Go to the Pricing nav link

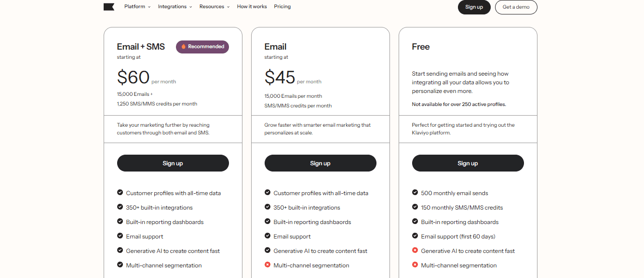point(282,7)
